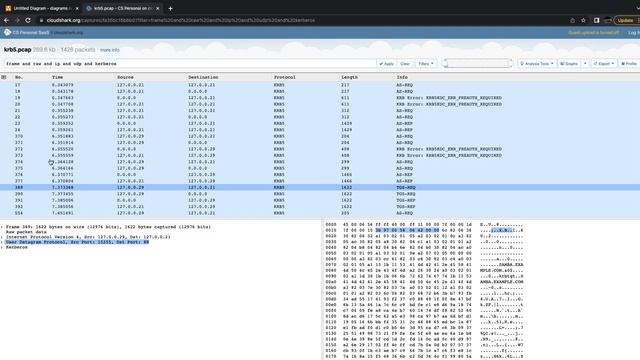Image resolution: width=640 pixels, height=360 pixels.
Task: Open the Filters dropdown
Action: coord(426,64)
